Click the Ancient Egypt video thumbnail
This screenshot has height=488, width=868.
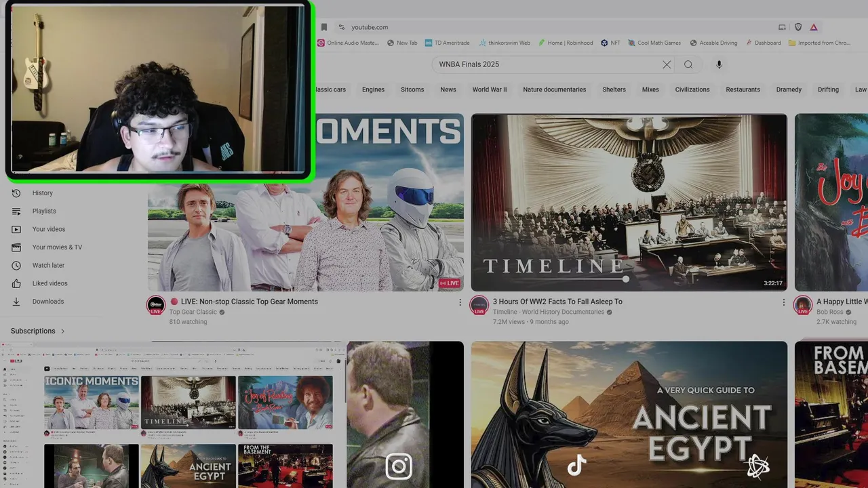tap(629, 414)
